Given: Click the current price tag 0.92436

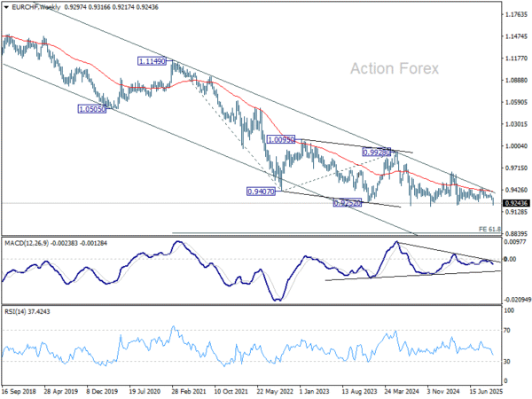Looking at the screenshot, I should 514,204.
